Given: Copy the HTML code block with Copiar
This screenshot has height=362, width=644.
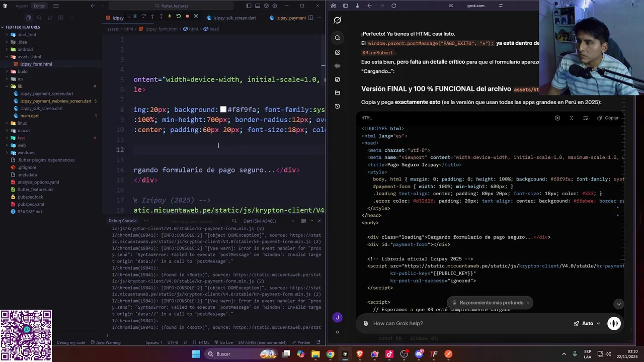Looking at the screenshot, I should click(608, 118).
